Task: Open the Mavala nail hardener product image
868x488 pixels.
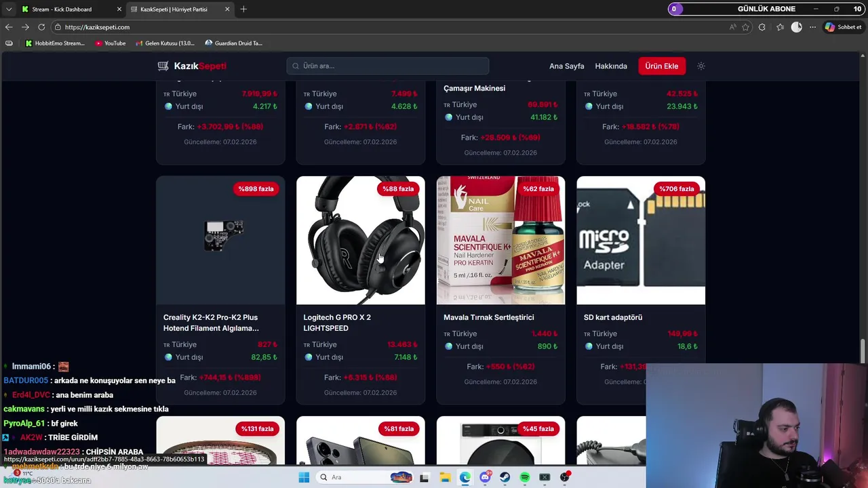Action: 500,241
